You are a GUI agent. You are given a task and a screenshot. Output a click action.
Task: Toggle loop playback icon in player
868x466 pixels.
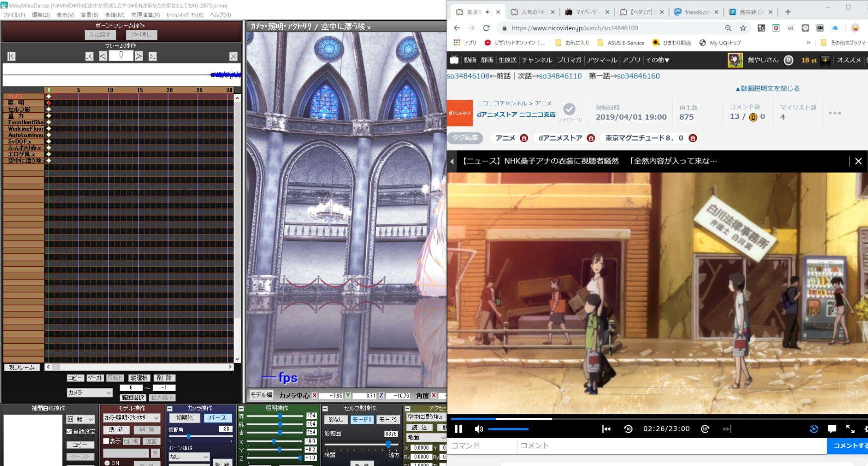tap(814, 429)
